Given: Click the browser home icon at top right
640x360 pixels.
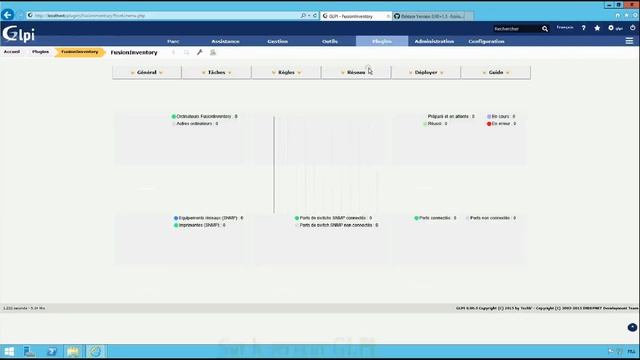Looking at the screenshot, I should [x=618, y=16].
